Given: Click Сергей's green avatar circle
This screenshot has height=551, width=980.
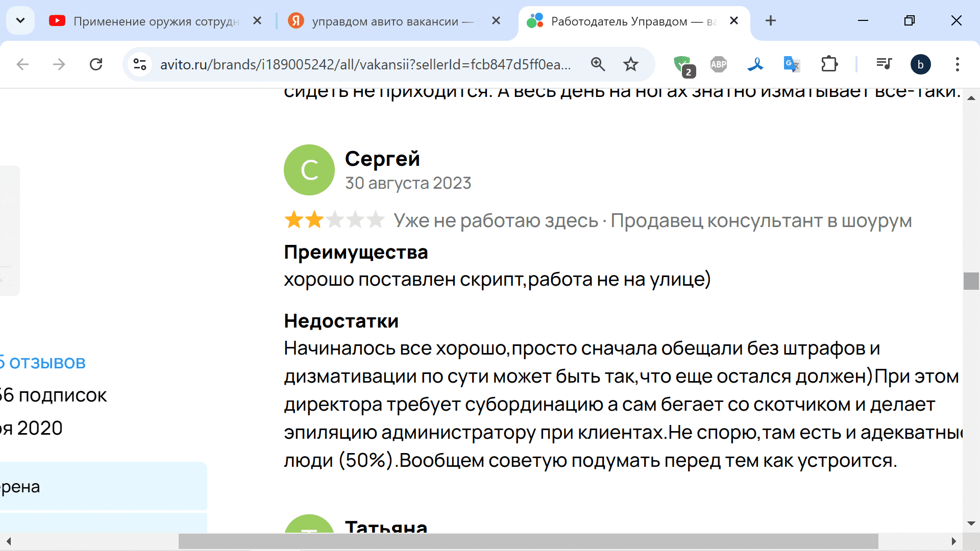Looking at the screenshot, I should click(x=309, y=170).
